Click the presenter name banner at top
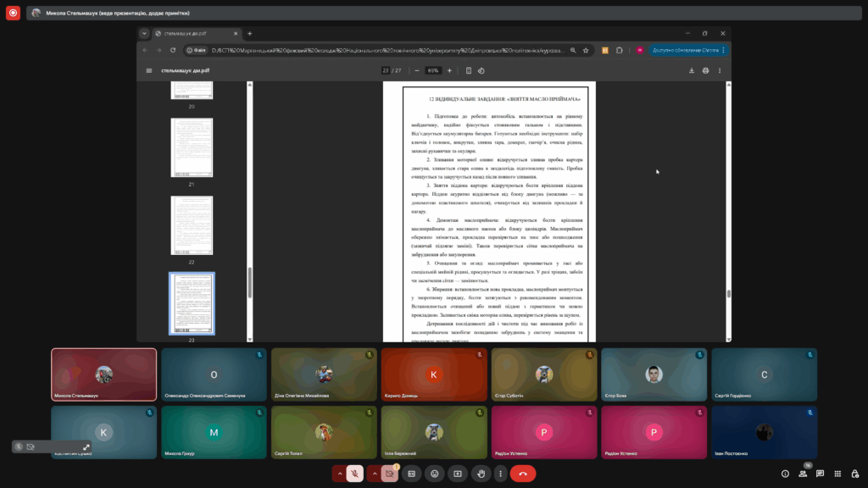Viewport: 868px width, 488px height. point(443,13)
